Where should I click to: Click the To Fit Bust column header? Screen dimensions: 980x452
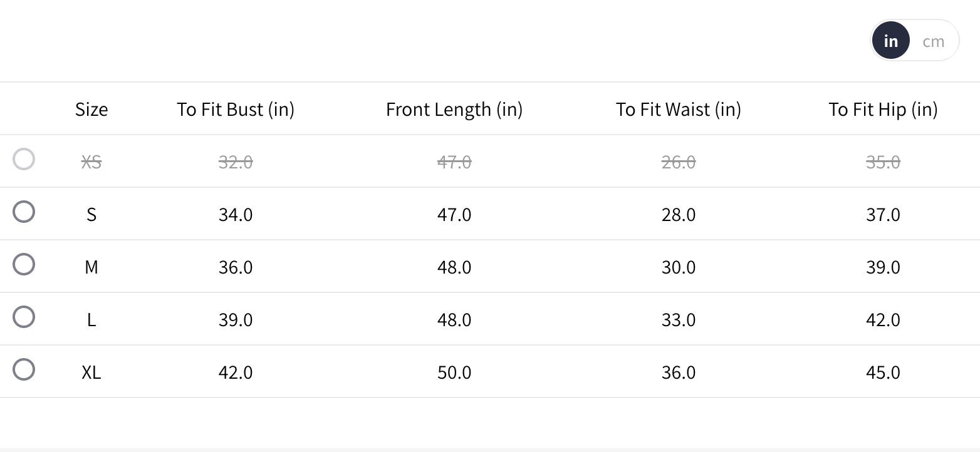point(236,110)
